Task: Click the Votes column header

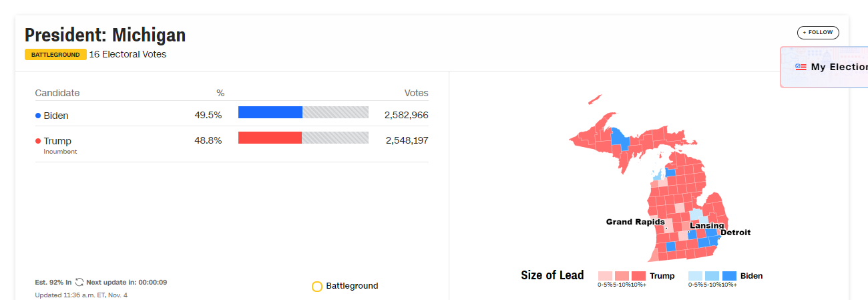Action: coord(416,93)
